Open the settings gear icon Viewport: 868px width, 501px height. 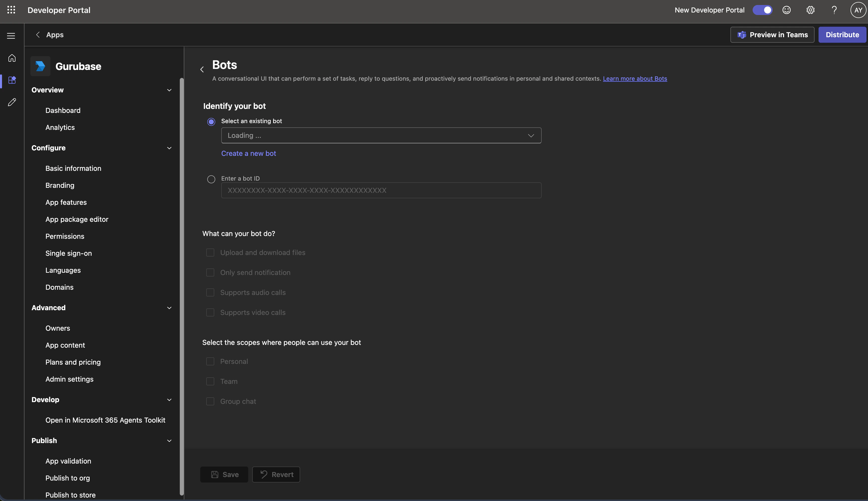pyautogui.click(x=811, y=10)
